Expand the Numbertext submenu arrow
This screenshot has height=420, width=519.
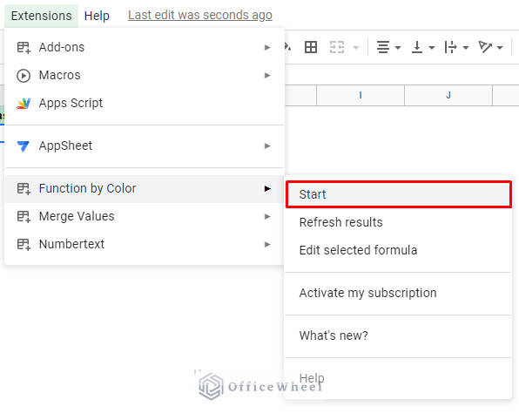(x=267, y=245)
